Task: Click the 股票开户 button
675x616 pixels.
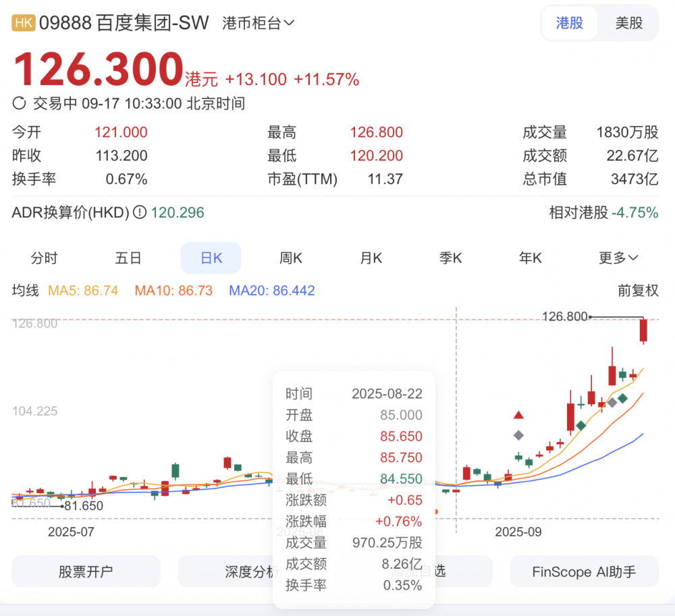Action: [x=86, y=571]
